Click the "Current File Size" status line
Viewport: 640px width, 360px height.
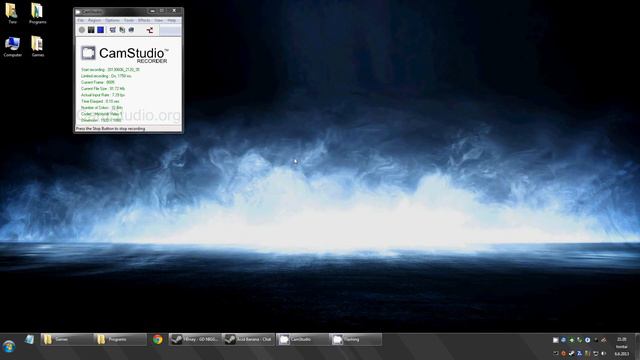[x=103, y=89]
